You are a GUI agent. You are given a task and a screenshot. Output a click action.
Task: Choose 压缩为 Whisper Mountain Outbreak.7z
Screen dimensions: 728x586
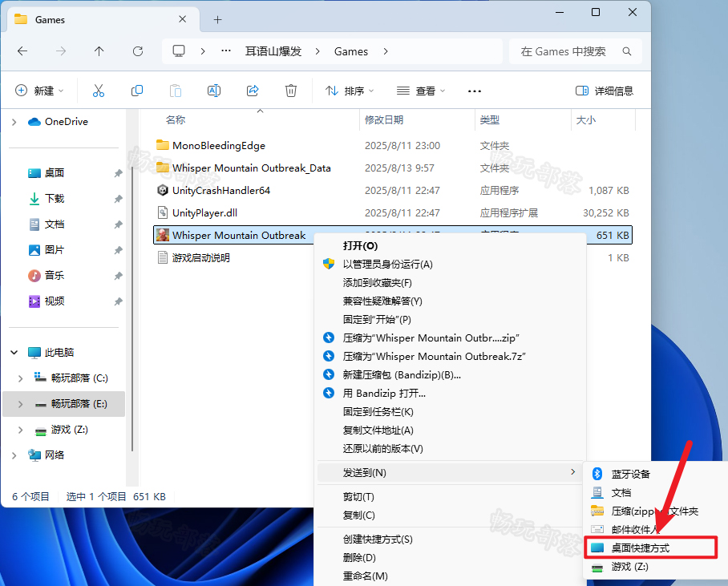click(450, 356)
